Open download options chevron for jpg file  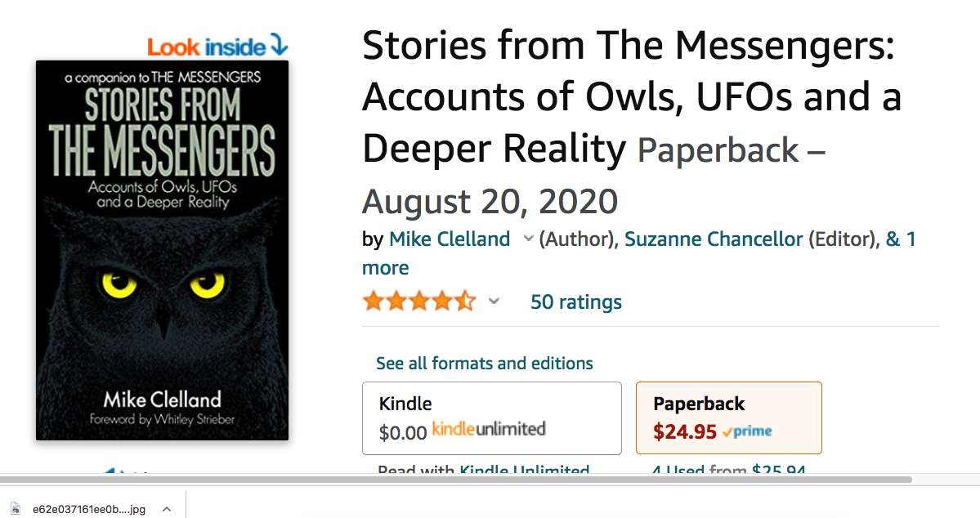(167, 509)
